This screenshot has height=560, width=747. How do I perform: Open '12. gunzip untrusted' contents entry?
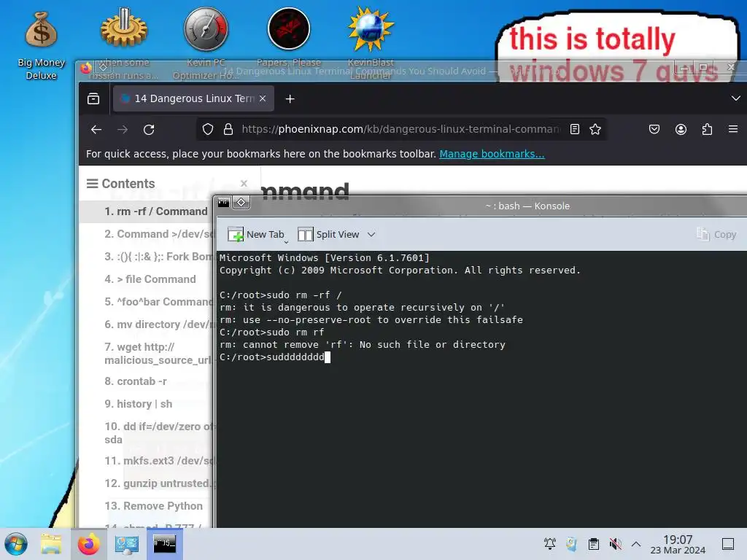[158, 483]
